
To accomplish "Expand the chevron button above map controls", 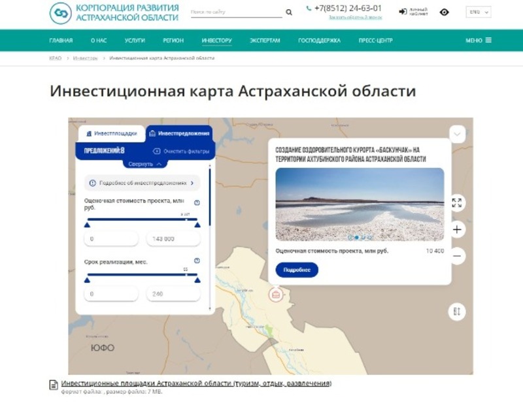I will (x=457, y=134).
